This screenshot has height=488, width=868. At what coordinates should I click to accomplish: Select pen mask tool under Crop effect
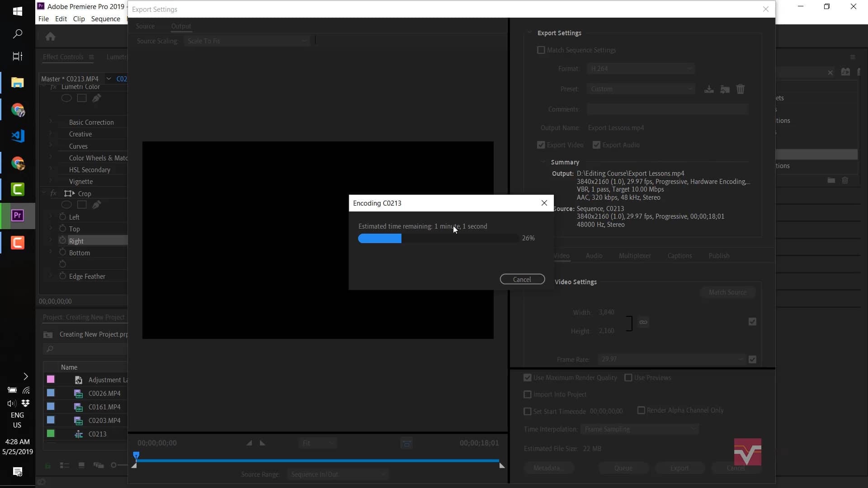tap(97, 205)
